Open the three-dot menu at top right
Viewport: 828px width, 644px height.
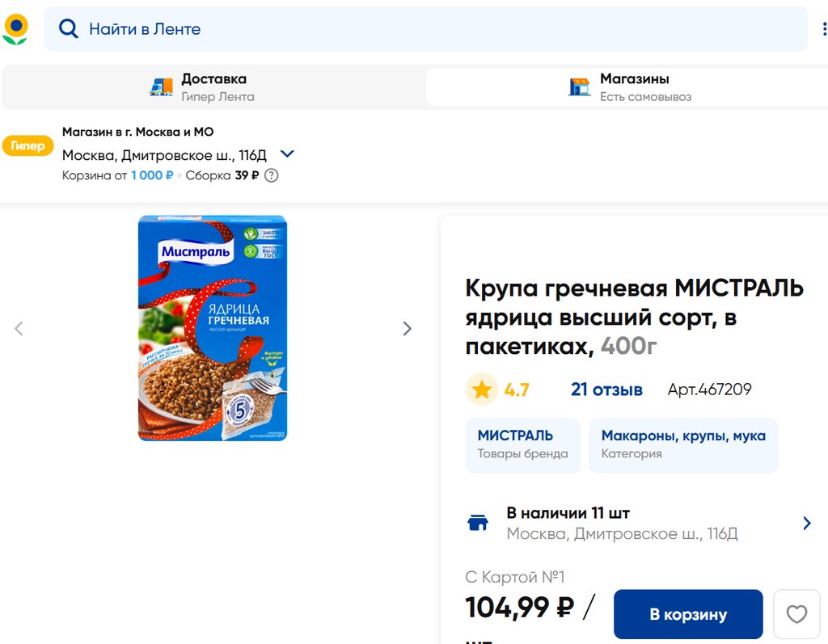(824, 29)
